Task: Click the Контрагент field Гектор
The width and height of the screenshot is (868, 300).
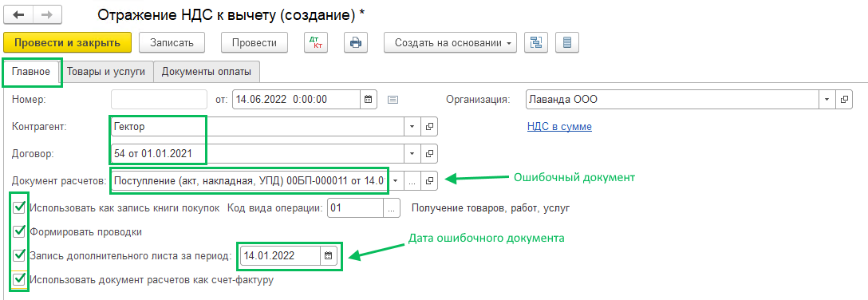Action: (258, 127)
